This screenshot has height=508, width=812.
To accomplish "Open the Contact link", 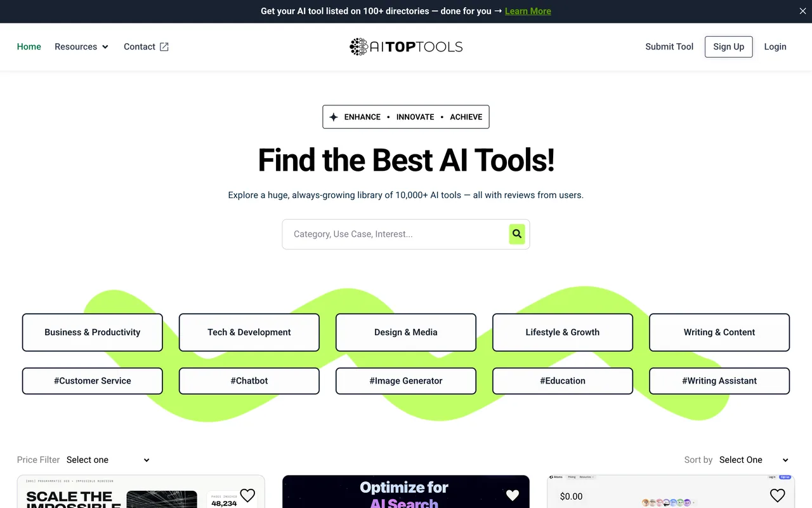I will tap(140, 46).
